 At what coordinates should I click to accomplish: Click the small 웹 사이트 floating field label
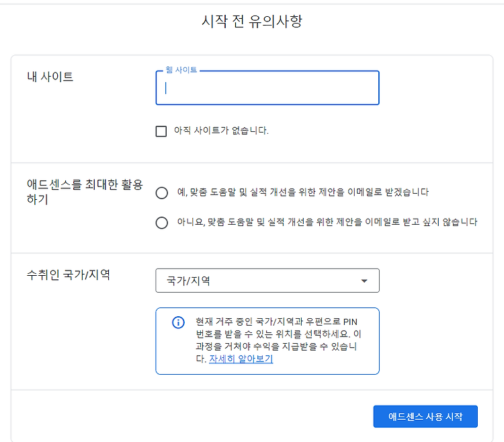click(181, 70)
